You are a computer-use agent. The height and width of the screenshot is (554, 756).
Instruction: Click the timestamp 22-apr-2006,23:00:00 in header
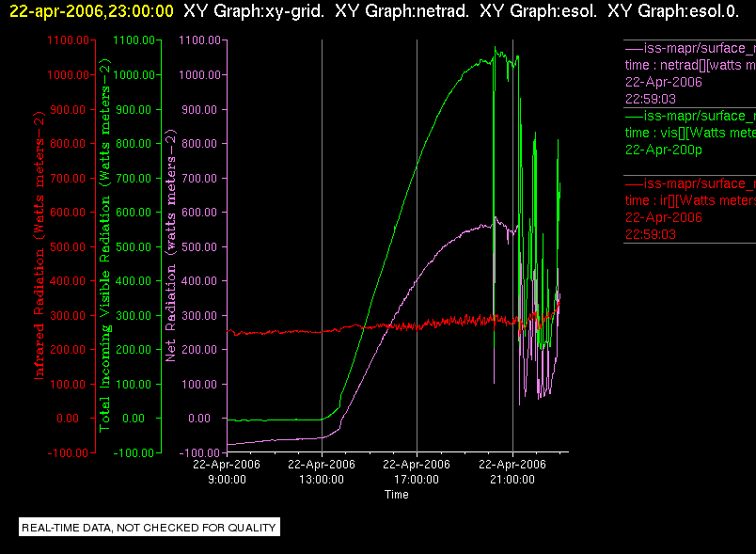[91, 10]
